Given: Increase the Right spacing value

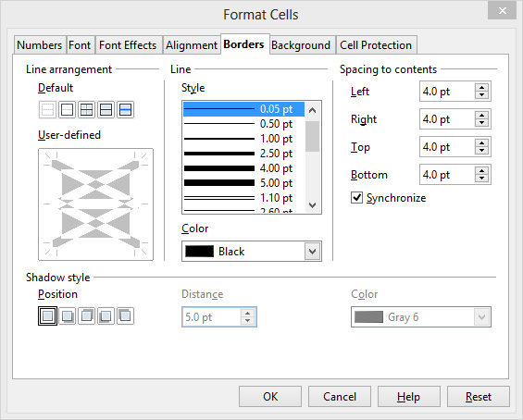Looking at the screenshot, I should click(481, 116).
